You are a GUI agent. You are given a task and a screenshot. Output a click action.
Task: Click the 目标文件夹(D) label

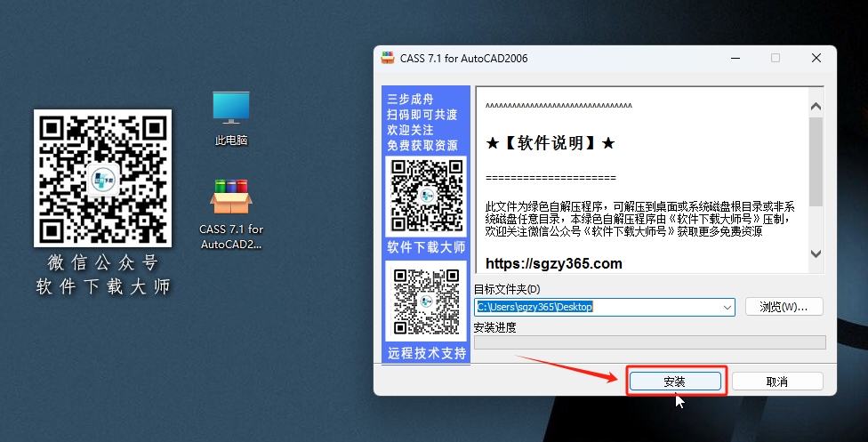(x=507, y=289)
